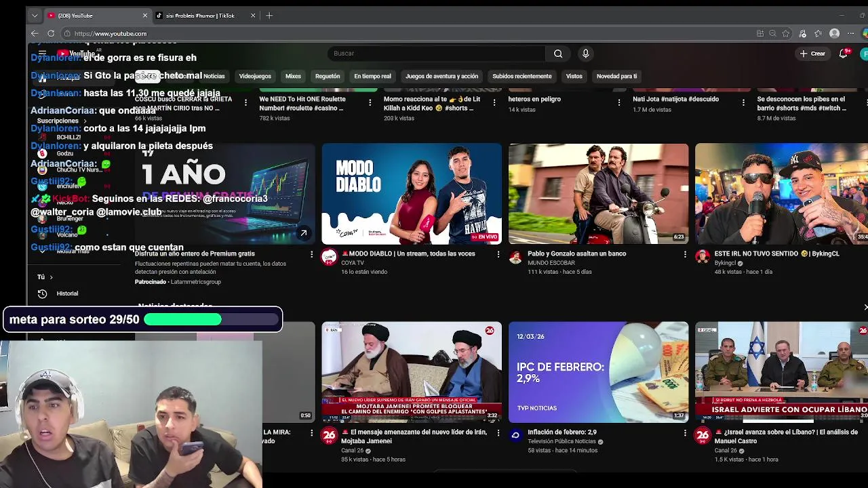Reload the YouTube page
868x488 pixels.
pos(51,33)
